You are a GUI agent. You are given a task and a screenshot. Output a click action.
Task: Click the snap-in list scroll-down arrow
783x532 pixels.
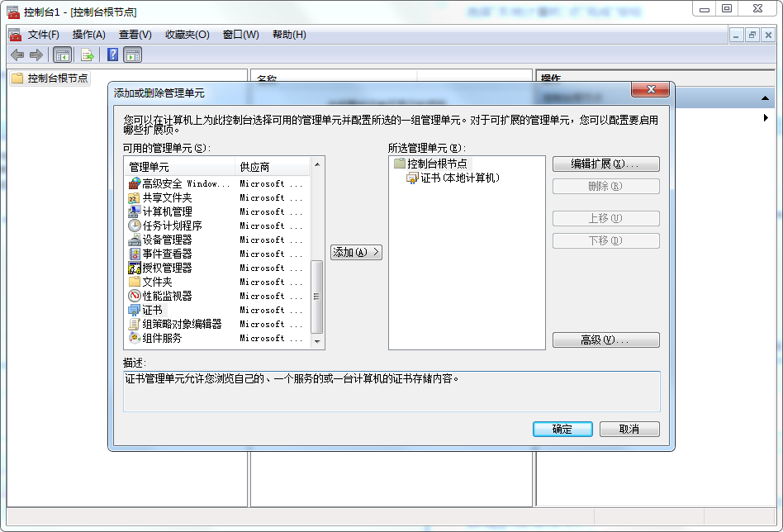click(x=317, y=342)
